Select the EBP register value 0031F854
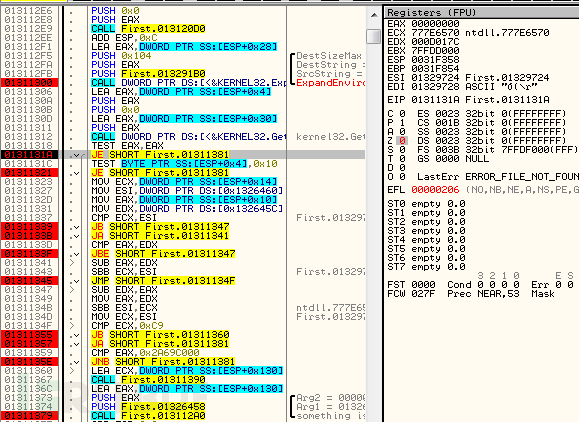Screen dimensions: 579x422 pyautogui.click(x=435, y=69)
